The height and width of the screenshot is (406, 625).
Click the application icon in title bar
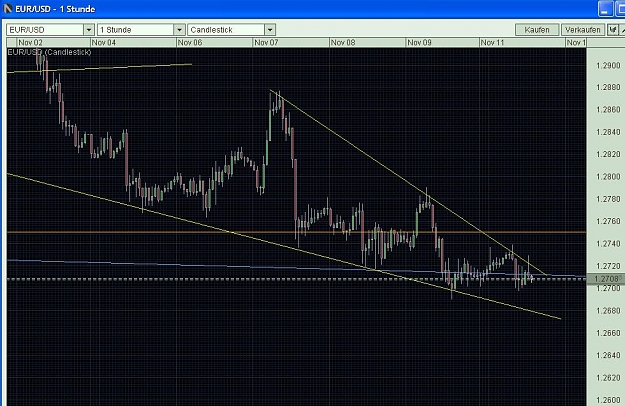tap(8, 8)
